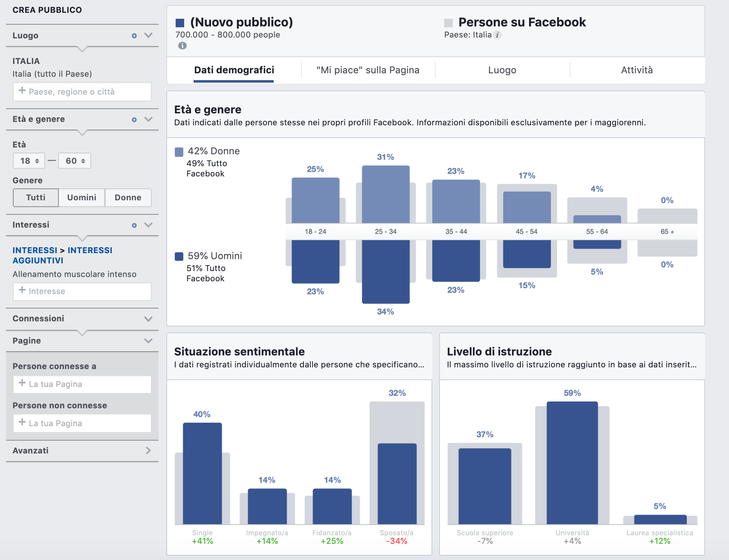Select Tutti gender option

[x=36, y=198]
